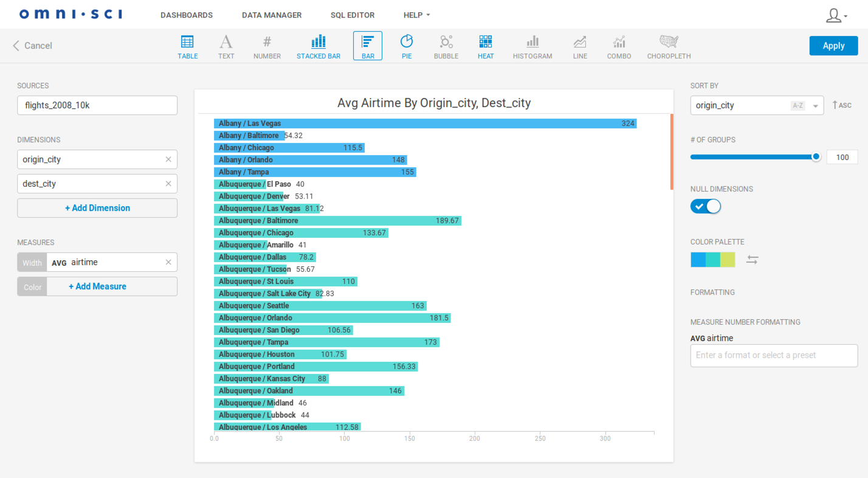This screenshot has width=868, height=478.
Task: Click the Albuquerque / Chicago bar
Action: 301,233
